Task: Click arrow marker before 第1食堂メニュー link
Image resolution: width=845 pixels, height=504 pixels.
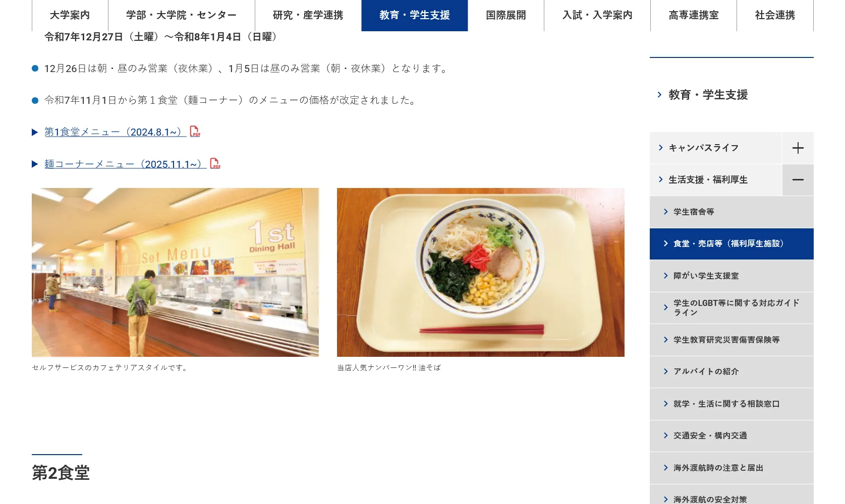Action: [x=35, y=132]
